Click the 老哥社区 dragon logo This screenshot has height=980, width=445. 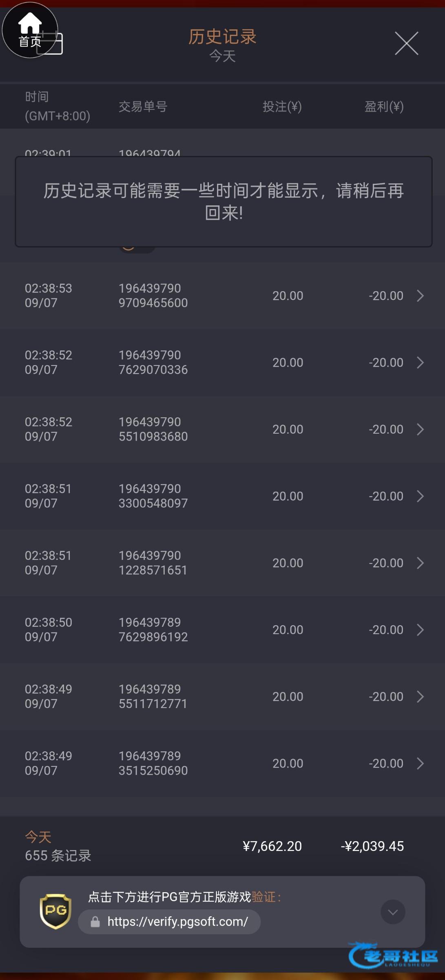[393, 955]
